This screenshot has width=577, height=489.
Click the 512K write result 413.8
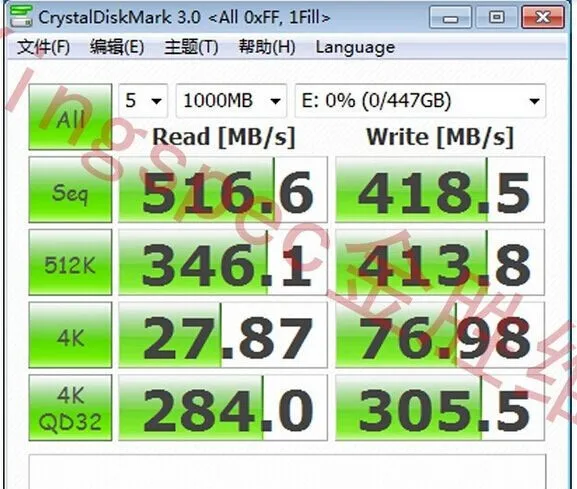440,262
